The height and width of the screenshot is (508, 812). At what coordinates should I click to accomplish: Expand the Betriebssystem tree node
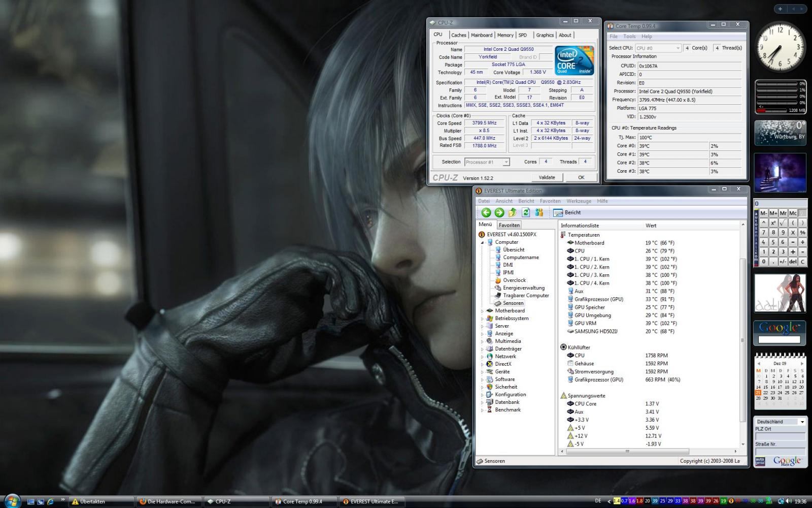click(482, 319)
